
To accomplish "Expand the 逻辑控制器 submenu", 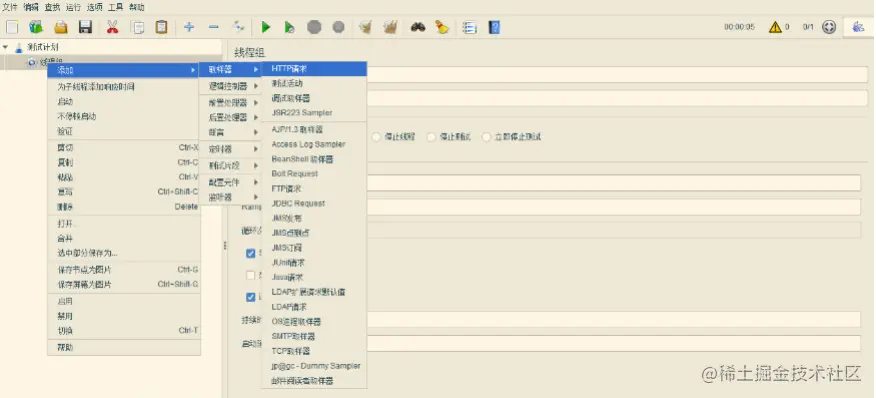I will pyautogui.click(x=230, y=86).
